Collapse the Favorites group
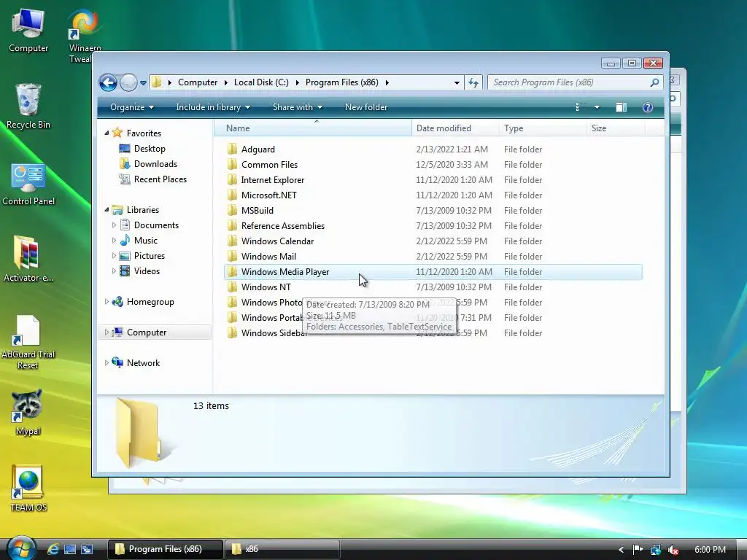The height and width of the screenshot is (560, 747). click(x=107, y=133)
